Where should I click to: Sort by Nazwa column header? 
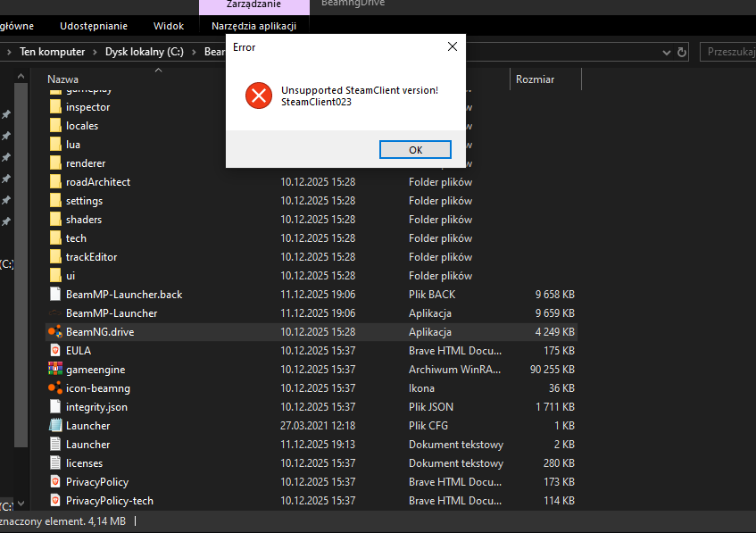[x=62, y=79]
